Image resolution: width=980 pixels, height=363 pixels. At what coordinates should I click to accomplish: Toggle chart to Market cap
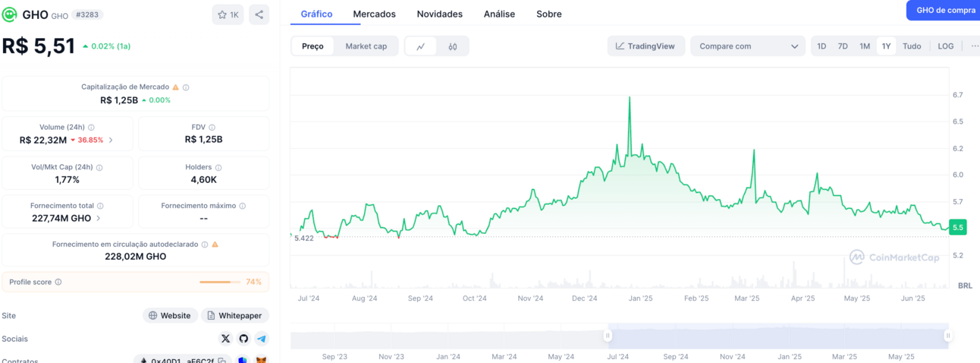coord(366,46)
